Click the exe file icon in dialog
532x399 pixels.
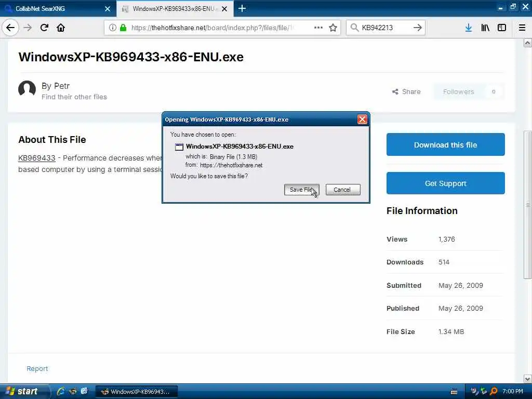click(179, 147)
